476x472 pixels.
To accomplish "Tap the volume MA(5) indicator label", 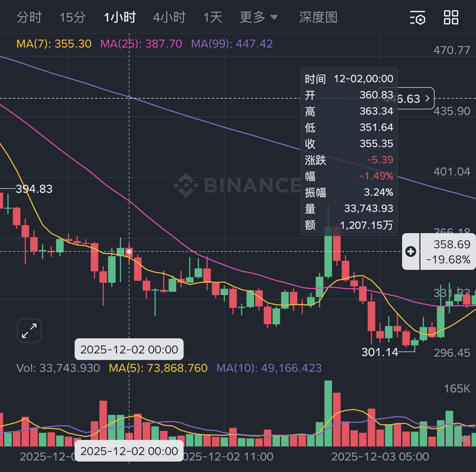I will (x=158, y=368).
